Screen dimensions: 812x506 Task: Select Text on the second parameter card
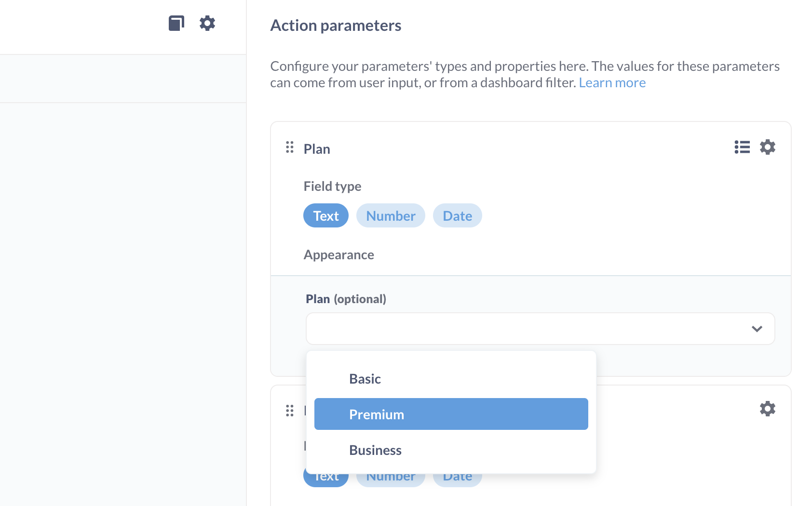[x=325, y=476]
